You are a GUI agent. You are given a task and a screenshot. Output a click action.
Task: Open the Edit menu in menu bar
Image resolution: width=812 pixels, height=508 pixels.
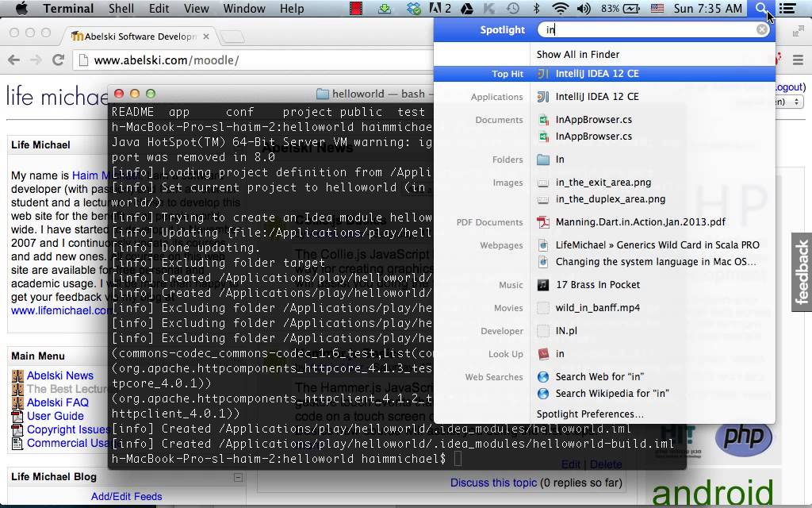pyautogui.click(x=159, y=8)
